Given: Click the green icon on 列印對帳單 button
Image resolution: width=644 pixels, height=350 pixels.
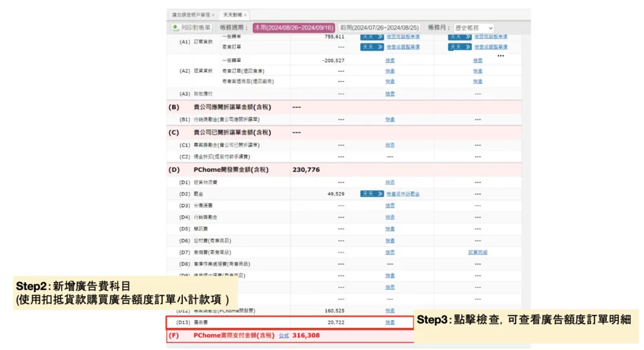Looking at the screenshot, I should click(x=175, y=28).
